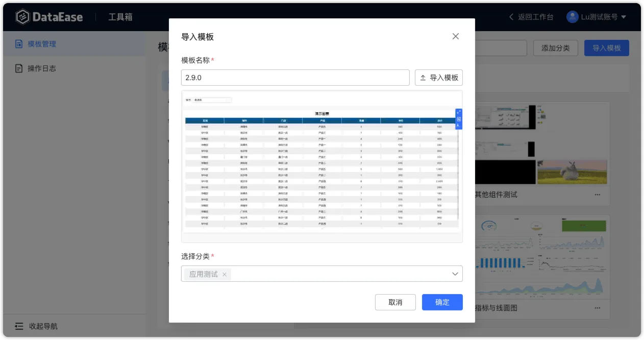Remove the 应用测试 tag via its x icon
The image size is (644, 340).
pyautogui.click(x=225, y=275)
